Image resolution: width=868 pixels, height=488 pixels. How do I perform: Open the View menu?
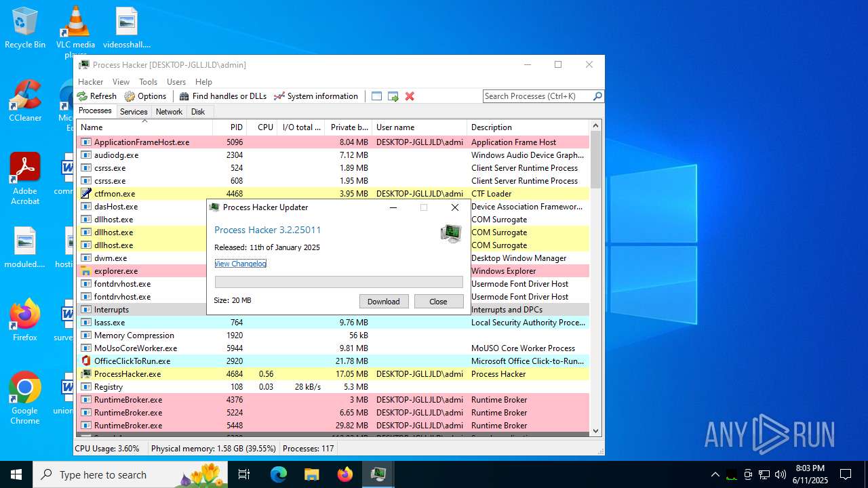point(121,82)
